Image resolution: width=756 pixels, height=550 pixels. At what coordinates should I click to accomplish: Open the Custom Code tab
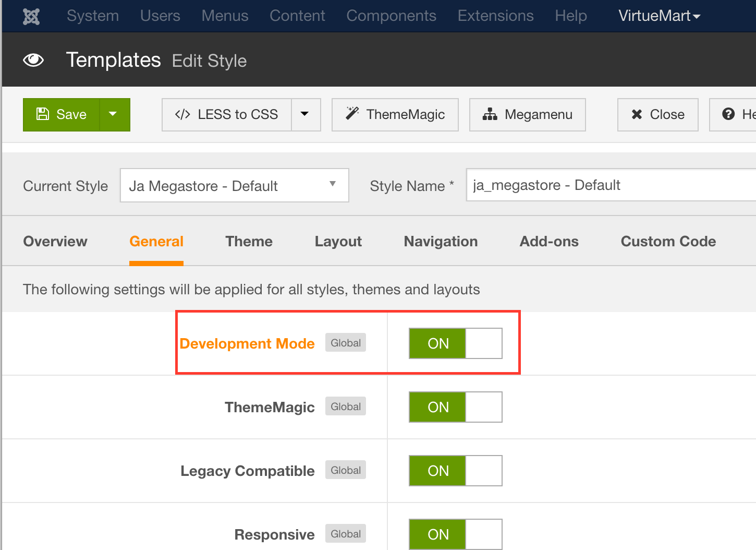(x=668, y=241)
